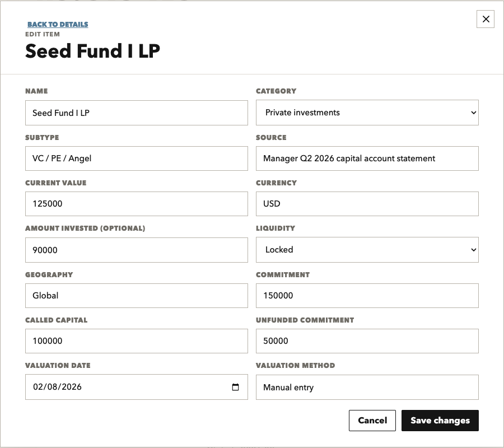Open the Liquidity dropdown set to Locked

(367, 250)
